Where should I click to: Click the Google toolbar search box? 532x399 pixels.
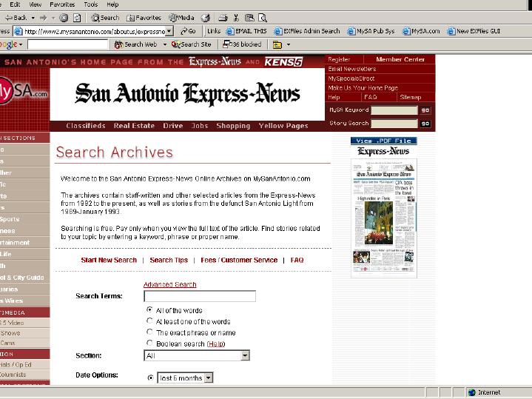[x=67, y=44]
